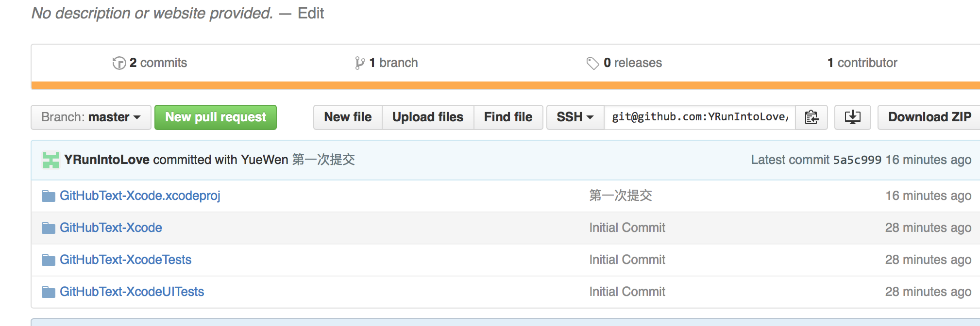Click the commits history clock icon
Image resolution: width=980 pixels, height=326 pixels.
pos(119,63)
